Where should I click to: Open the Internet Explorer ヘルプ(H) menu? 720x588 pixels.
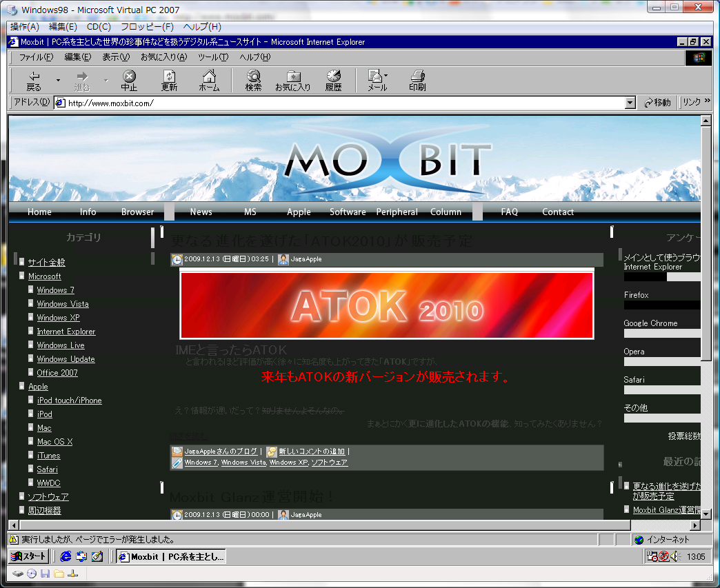[255, 57]
